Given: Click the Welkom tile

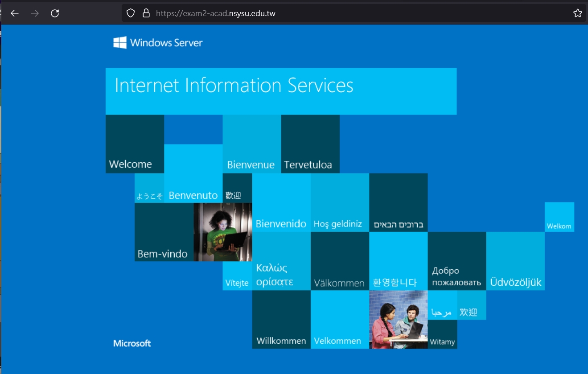Looking at the screenshot, I should pyautogui.click(x=559, y=217).
